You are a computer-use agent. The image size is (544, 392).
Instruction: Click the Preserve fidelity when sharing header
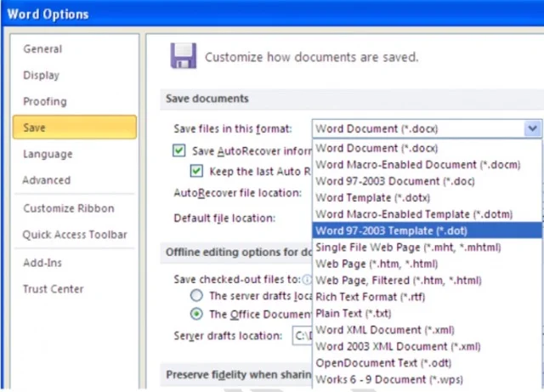point(239,375)
